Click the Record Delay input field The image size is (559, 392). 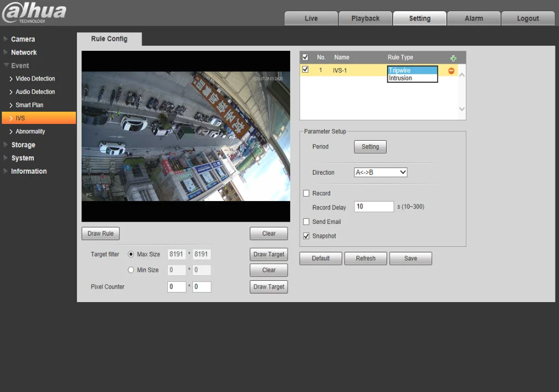[374, 207]
